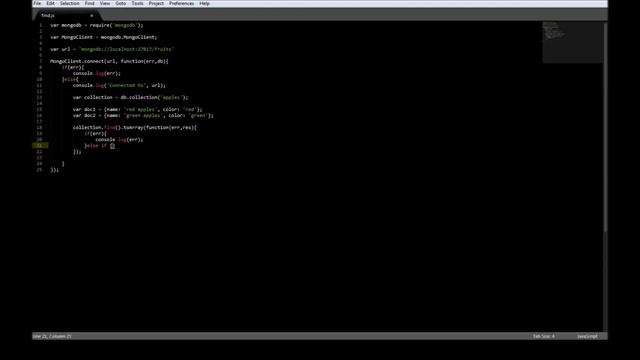Image resolution: width=640 pixels, height=360 pixels.
Task: Click the highlighted line 21 gutter number
Action: pyautogui.click(x=40, y=145)
